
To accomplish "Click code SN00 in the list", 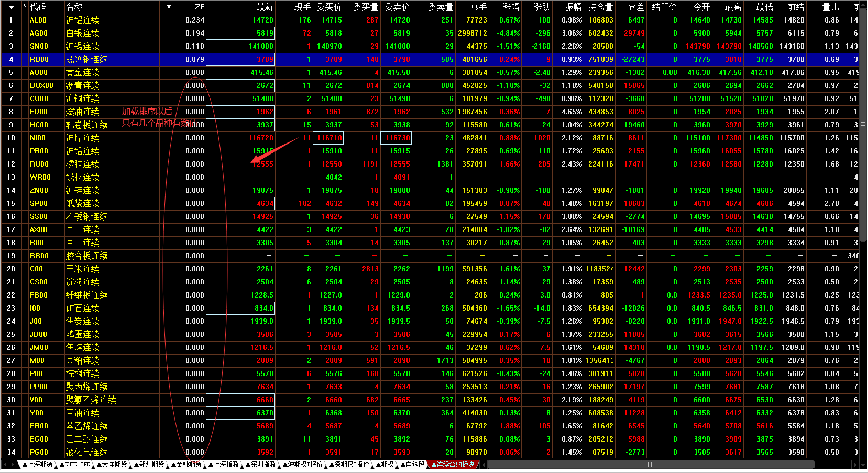I will click(39, 46).
